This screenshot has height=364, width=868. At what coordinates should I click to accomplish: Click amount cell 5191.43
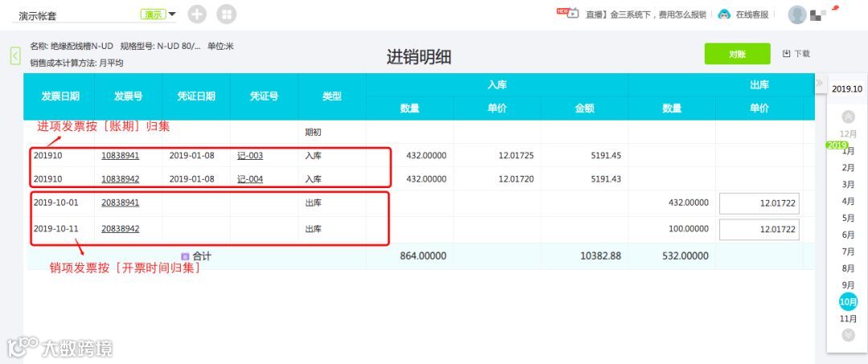tap(606, 179)
